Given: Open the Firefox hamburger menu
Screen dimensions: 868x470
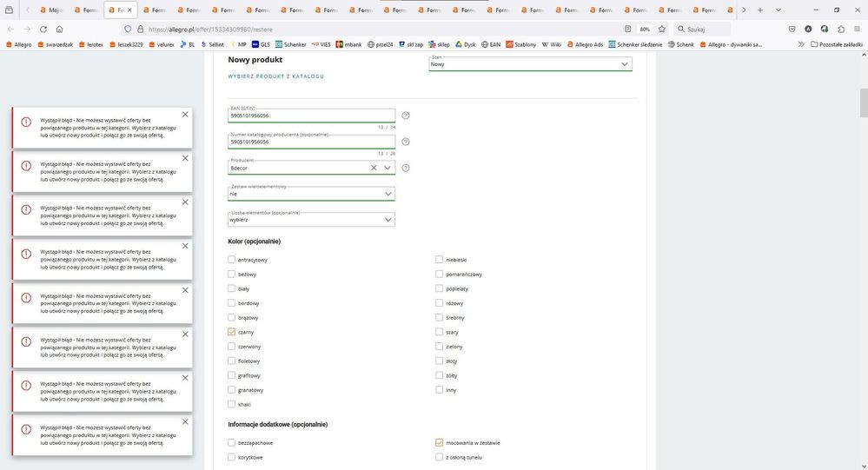Looking at the screenshot, I should (x=857, y=29).
